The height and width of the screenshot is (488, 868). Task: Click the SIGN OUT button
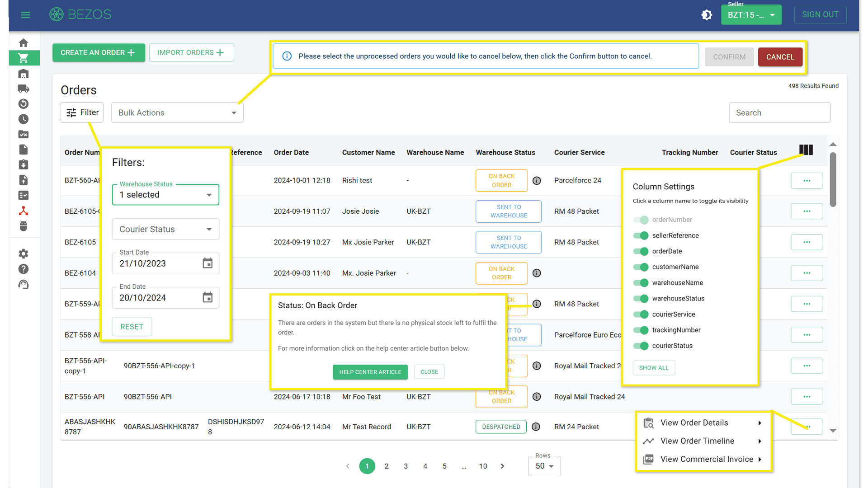(x=820, y=14)
